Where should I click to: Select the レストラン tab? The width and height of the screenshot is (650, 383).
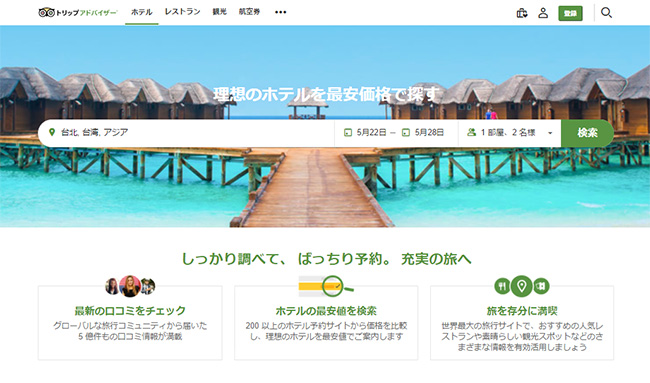tap(182, 12)
